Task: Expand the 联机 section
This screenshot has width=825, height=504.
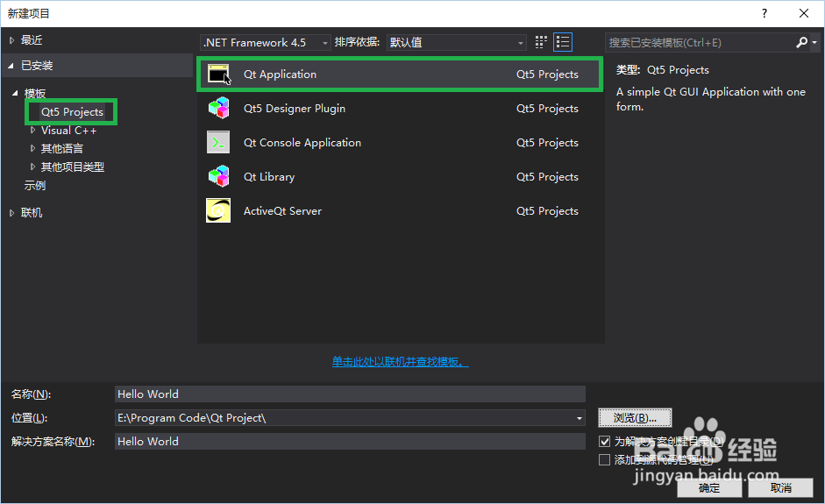Action: [x=12, y=212]
